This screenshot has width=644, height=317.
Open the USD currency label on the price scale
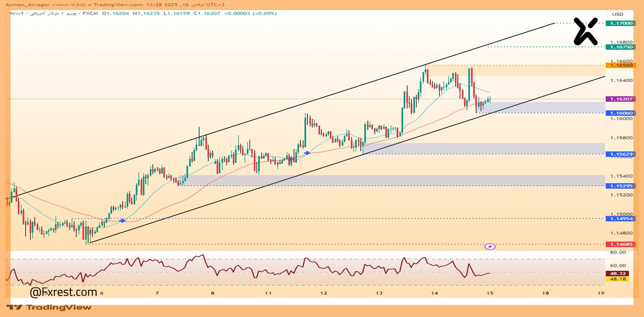click(618, 14)
